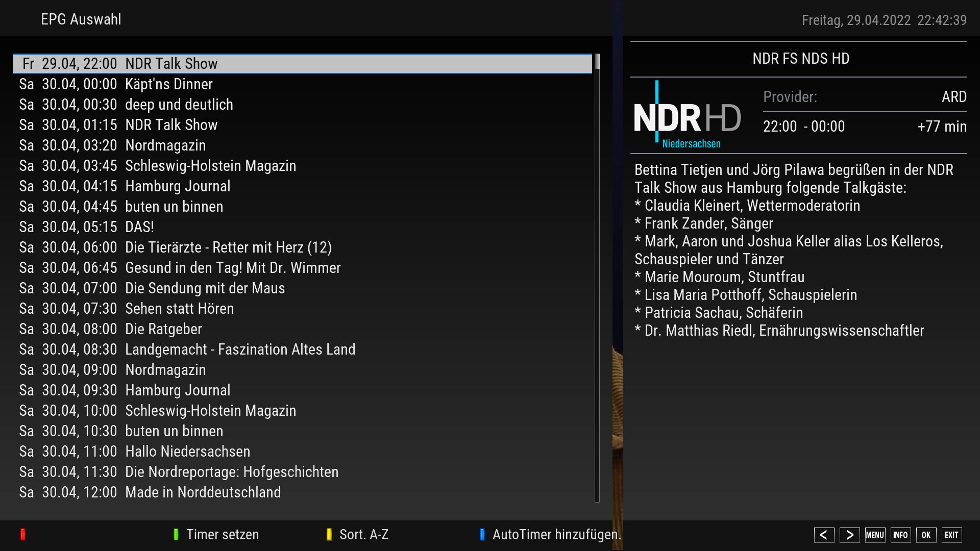Click the right arrow key icon
Screen dimensions: 980x551
pyautogui.click(x=849, y=535)
